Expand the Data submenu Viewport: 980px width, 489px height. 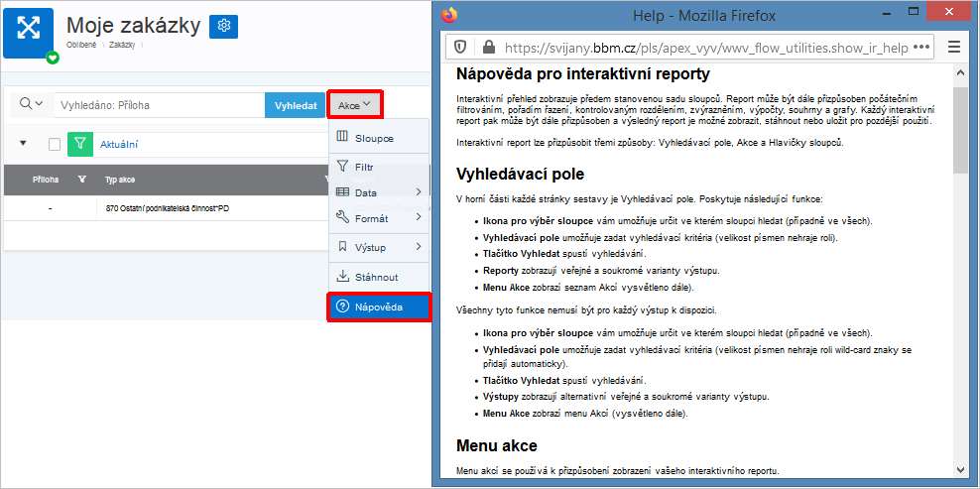point(379,192)
